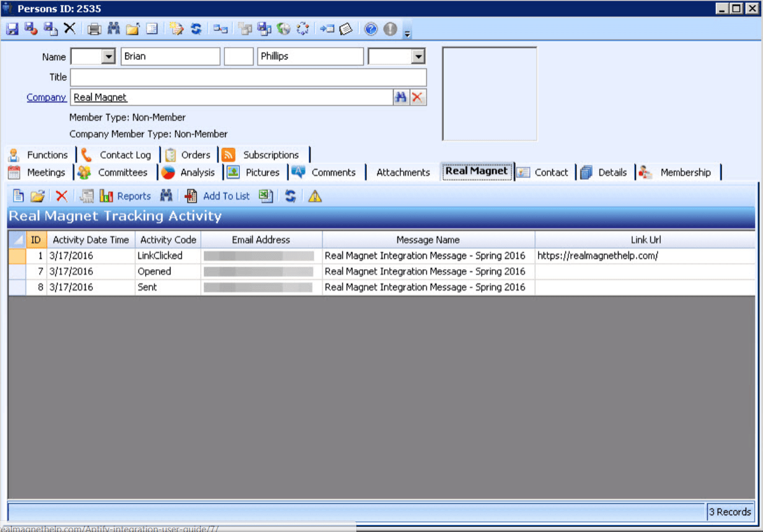Screen dimensions: 763x532
Task: Select the LinkClicked activity cell
Action: pos(168,255)
